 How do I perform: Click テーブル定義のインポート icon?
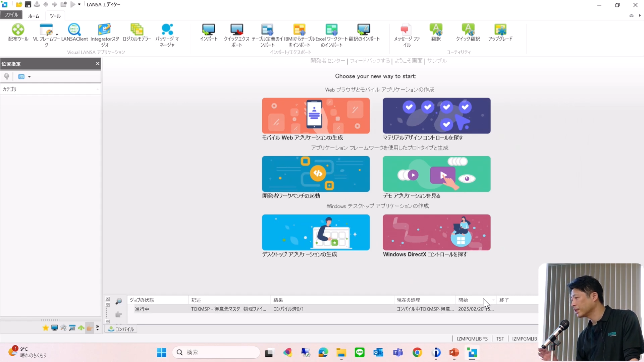pyautogui.click(x=267, y=35)
